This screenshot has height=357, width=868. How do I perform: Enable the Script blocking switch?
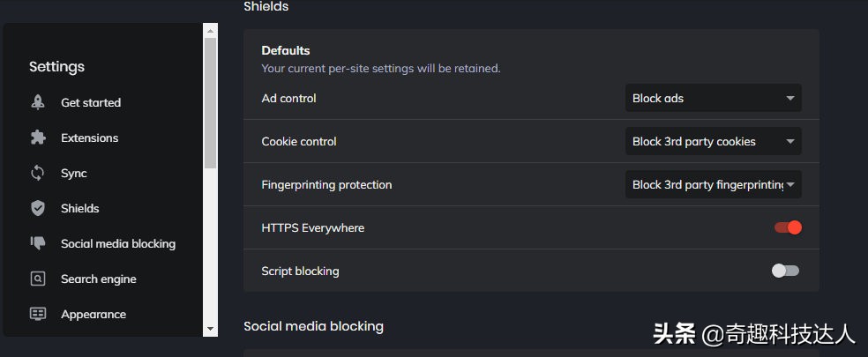coord(785,271)
